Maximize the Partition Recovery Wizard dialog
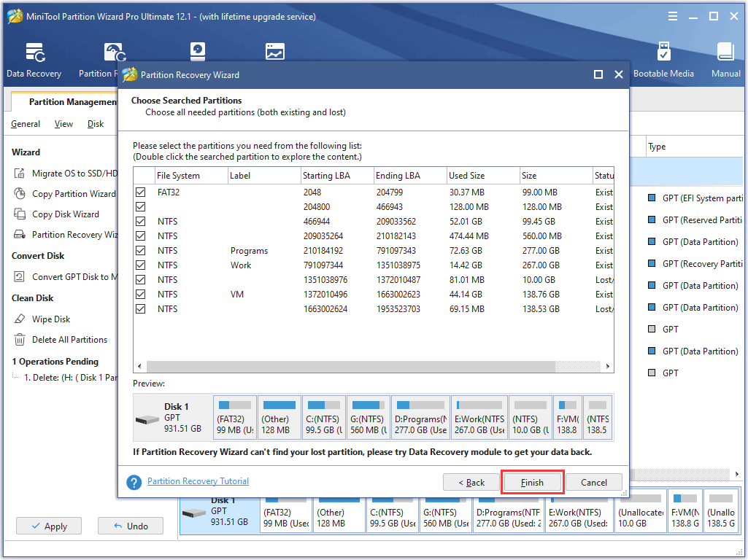The width and height of the screenshot is (748, 560). [x=598, y=74]
